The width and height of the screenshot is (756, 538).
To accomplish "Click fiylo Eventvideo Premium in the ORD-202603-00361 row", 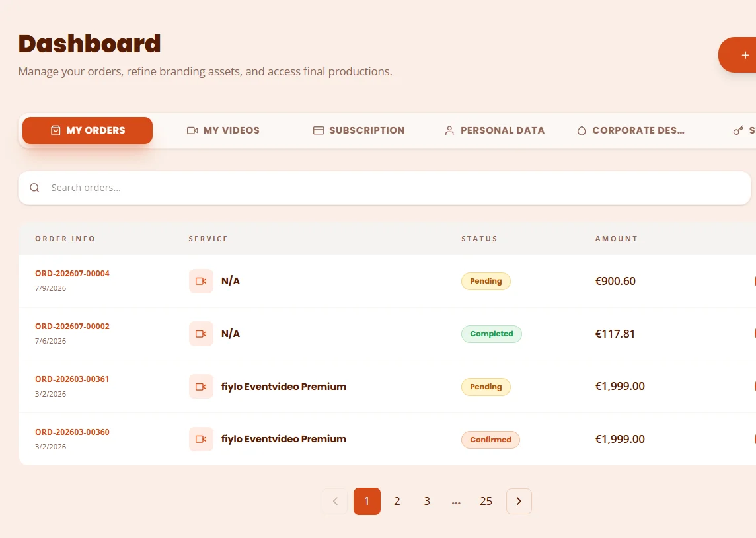I will point(283,387).
